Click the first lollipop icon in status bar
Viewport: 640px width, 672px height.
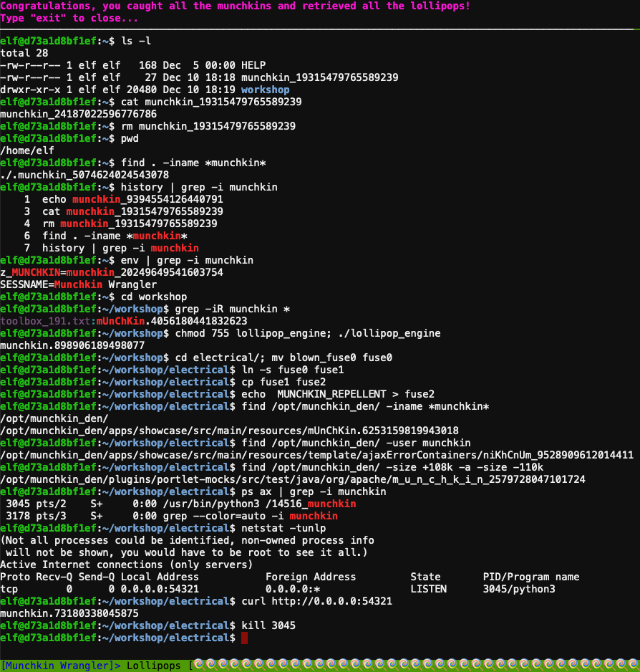pyautogui.click(x=198, y=665)
